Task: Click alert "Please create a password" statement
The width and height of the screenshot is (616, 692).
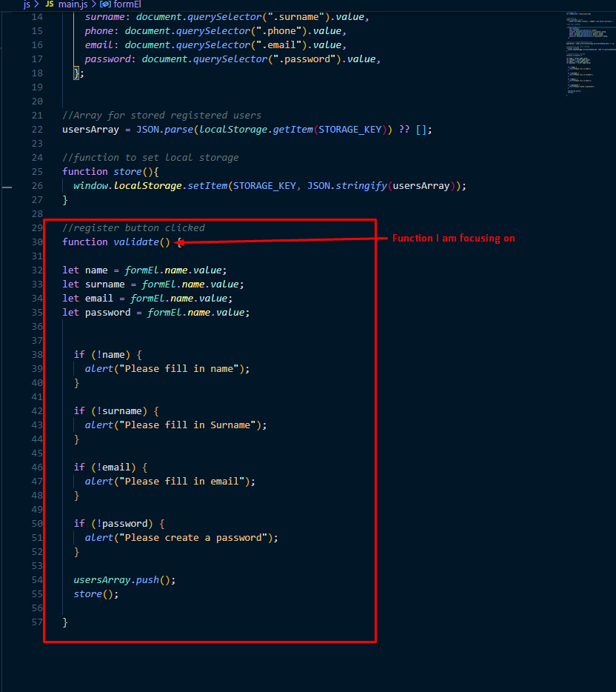Action: [181, 538]
